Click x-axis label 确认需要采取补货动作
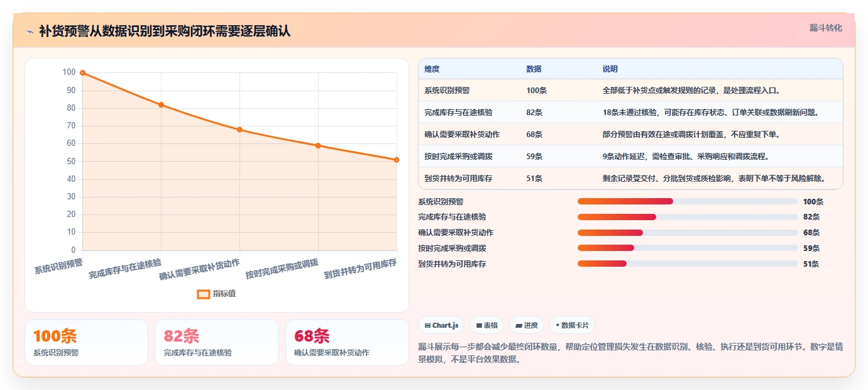 point(199,269)
